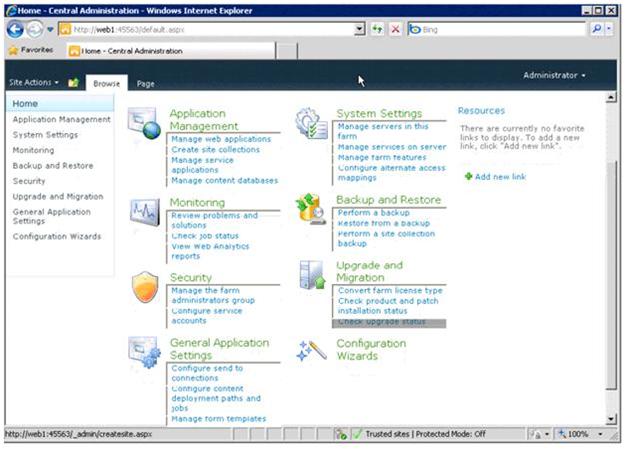Screen dimensions: 628x450
Task: Select the Home - Central Administration browser tab
Action: 171,51
